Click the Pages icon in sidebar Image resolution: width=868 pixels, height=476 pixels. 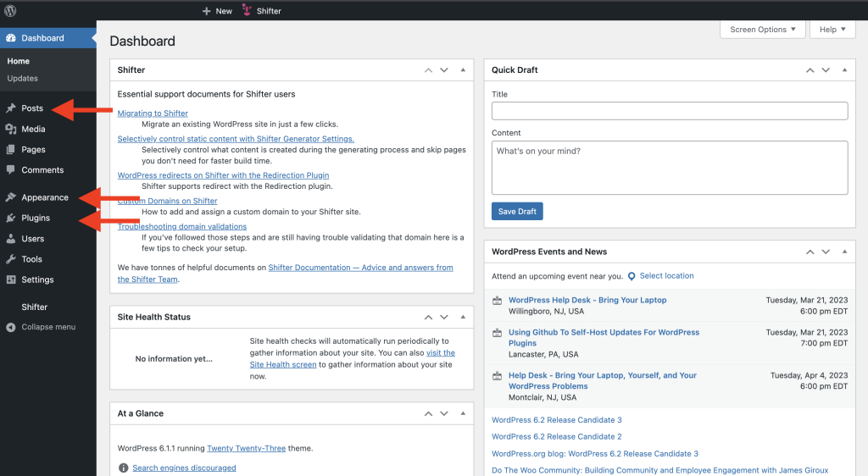10,149
